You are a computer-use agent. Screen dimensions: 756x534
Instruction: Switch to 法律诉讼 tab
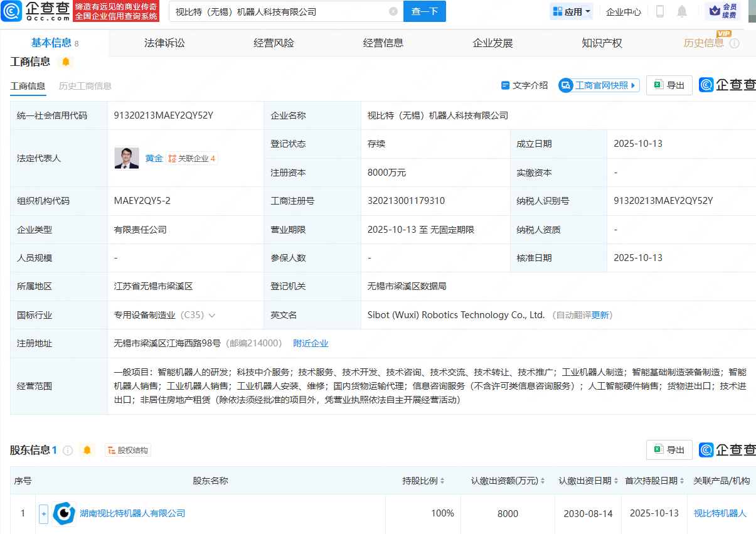click(164, 43)
